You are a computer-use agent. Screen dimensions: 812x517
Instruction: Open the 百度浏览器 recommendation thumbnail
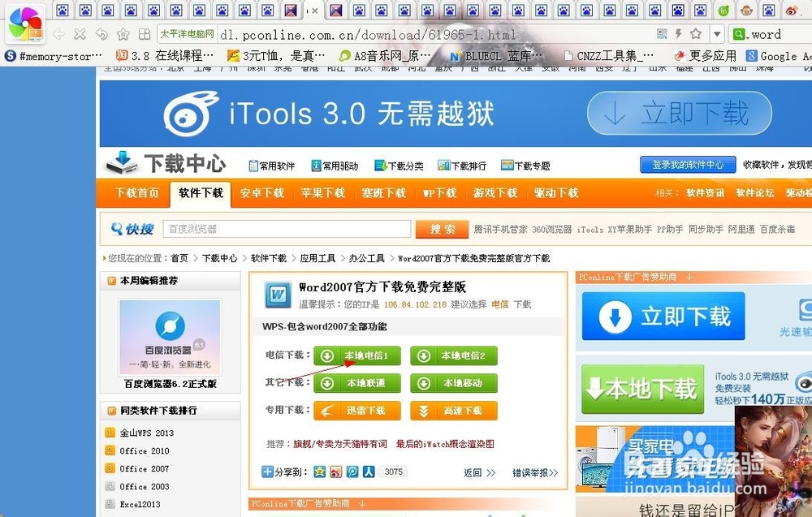pos(170,338)
